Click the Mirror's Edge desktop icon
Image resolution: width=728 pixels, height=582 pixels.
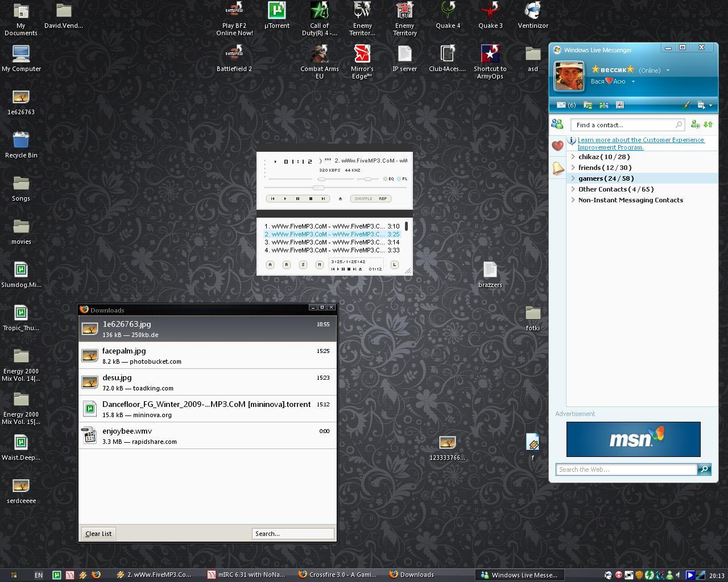[x=362, y=62]
